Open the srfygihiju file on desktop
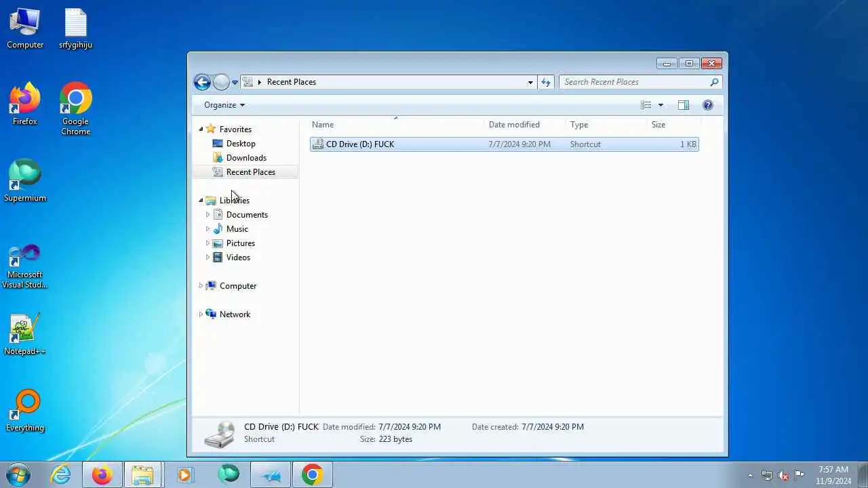 (x=75, y=28)
